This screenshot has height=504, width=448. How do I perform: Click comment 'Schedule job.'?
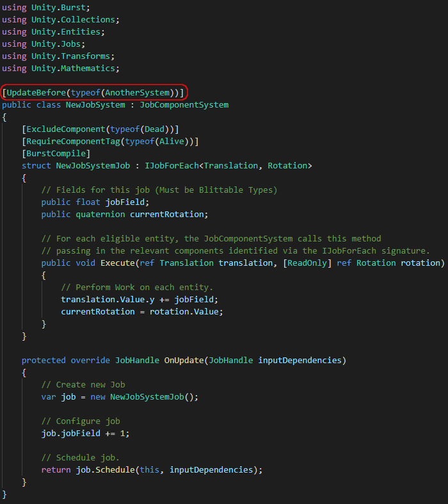[x=81, y=458]
